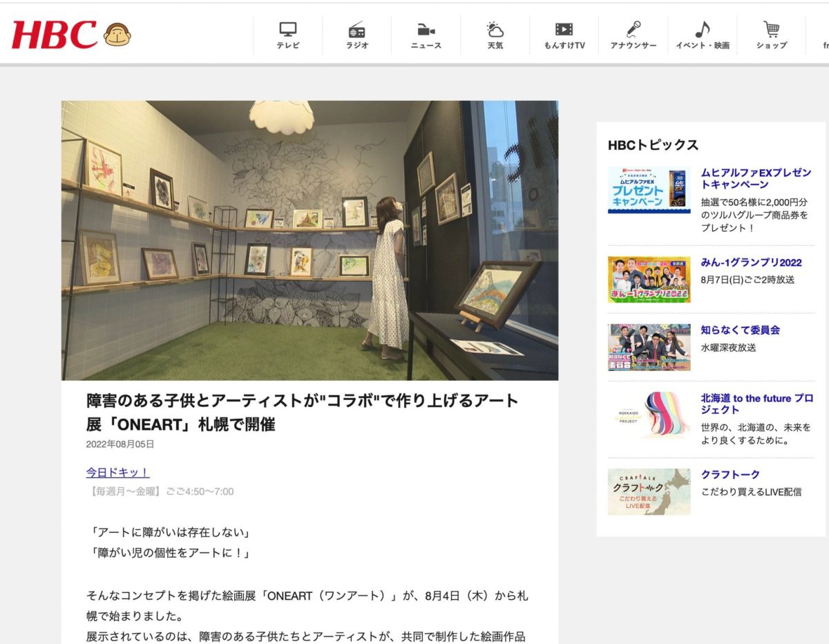Open the ラジオ radio icon
The width and height of the screenshot is (829, 644).
[357, 29]
